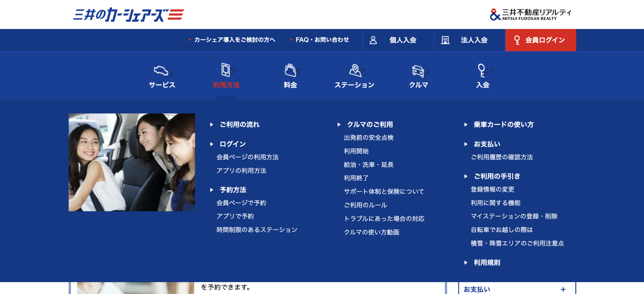Open 利用開始 link

(x=356, y=151)
